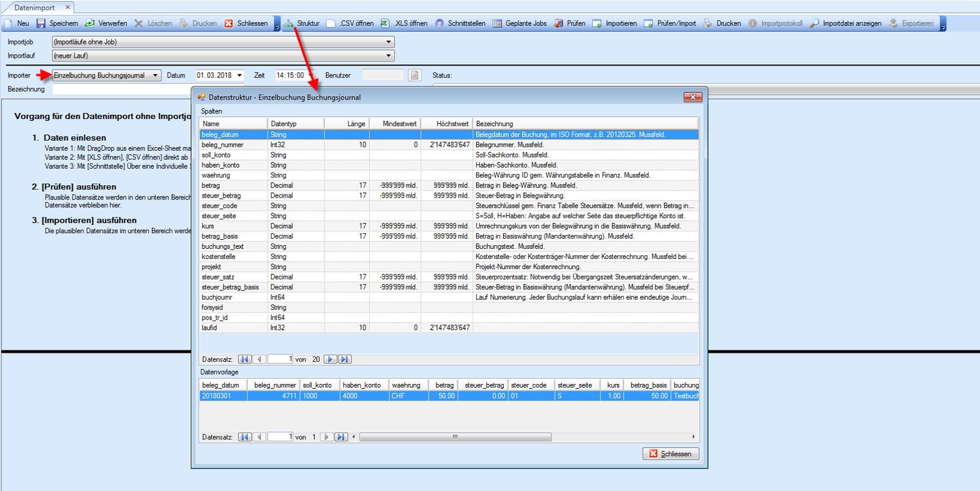Image resolution: width=980 pixels, height=491 pixels.
Task: Expand the Importlauf dropdown
Action: 388,56
